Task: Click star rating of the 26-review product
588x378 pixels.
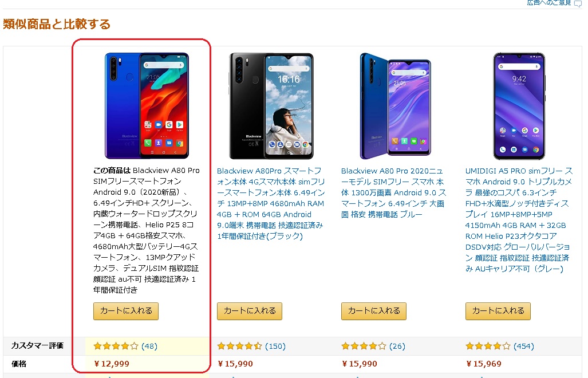Action: point(364,346)
